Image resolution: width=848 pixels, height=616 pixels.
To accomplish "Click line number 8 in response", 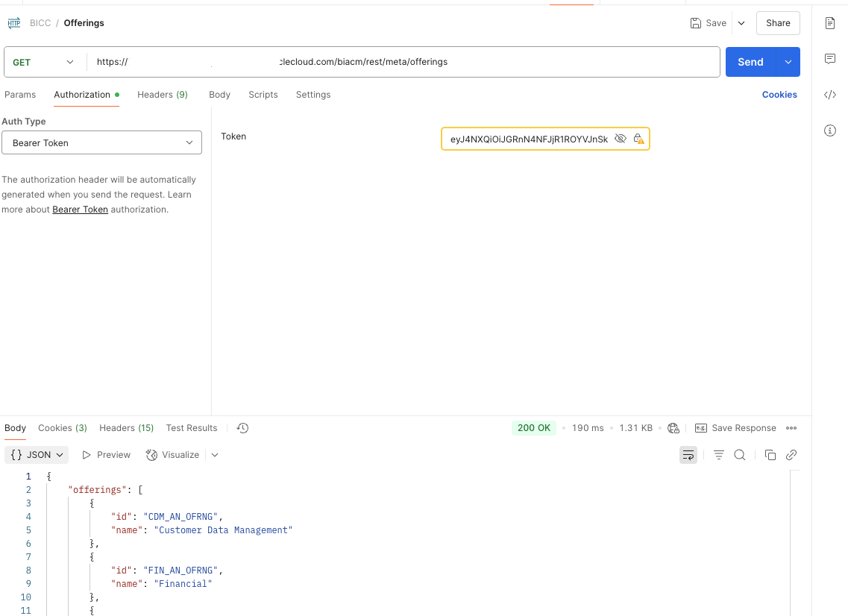I will pyautogui.click(x=28, y=570).
